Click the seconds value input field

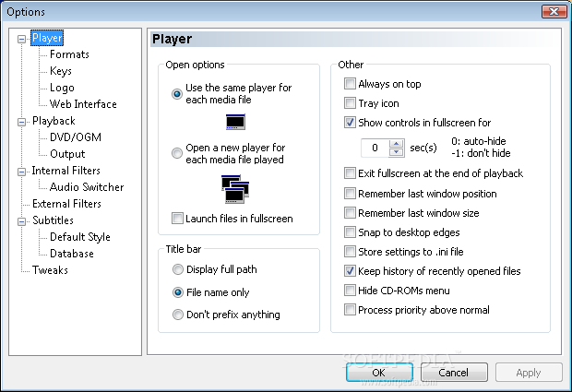coord(375,148)
